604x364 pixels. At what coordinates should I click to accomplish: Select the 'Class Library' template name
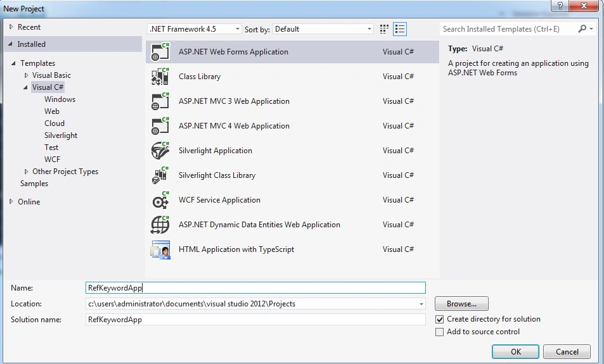(x=200, y=77)
